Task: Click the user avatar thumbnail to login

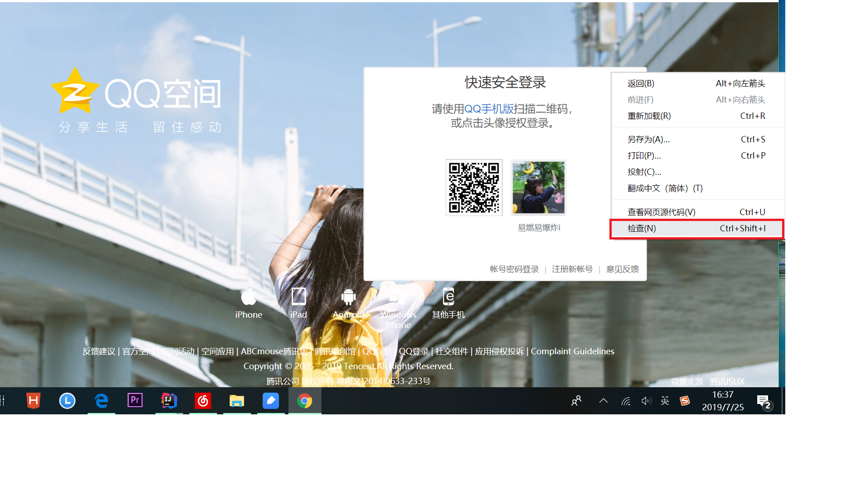Action: [x=538, y=188]
